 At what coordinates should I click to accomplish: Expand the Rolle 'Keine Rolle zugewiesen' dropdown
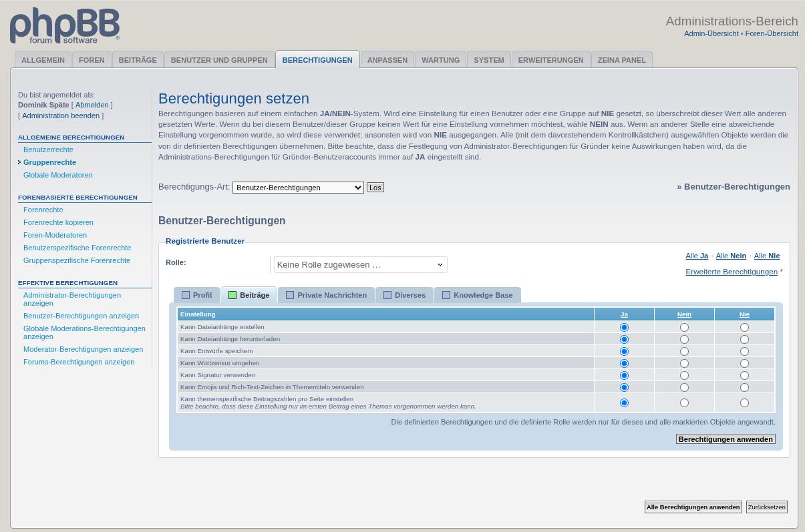click(360, 265)
